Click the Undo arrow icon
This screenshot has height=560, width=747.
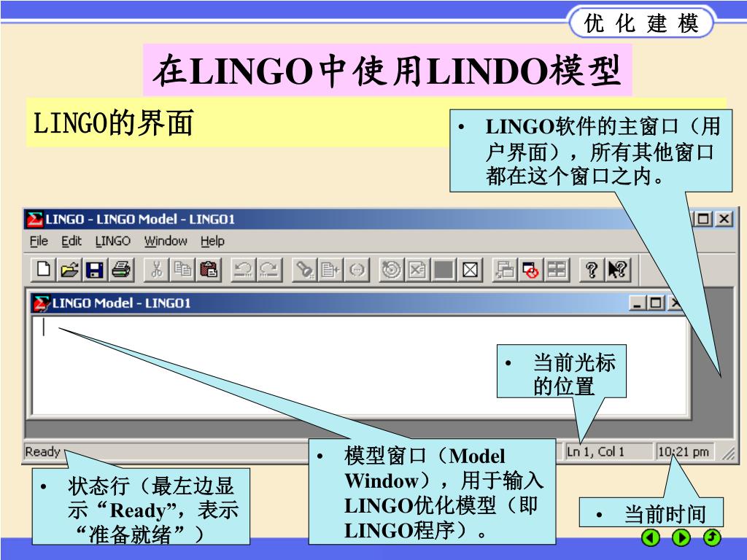point(244,270)
